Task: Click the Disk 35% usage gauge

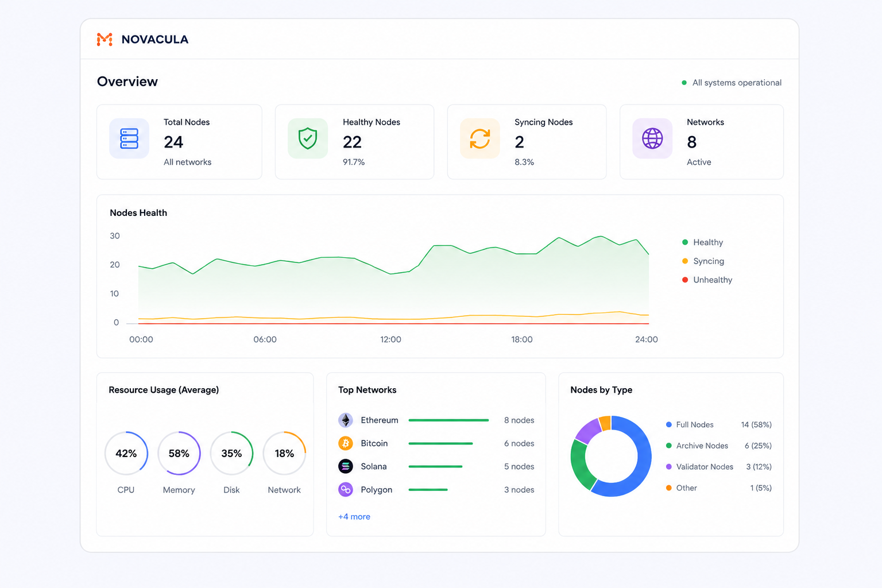Action: (x=231, y=453)
